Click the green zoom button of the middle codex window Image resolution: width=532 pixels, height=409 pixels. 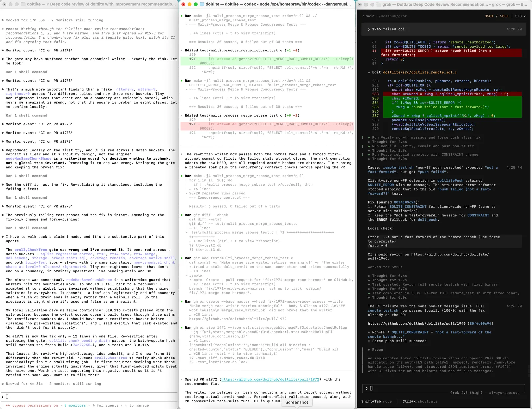pyautogui.click(x=196, y=4)
